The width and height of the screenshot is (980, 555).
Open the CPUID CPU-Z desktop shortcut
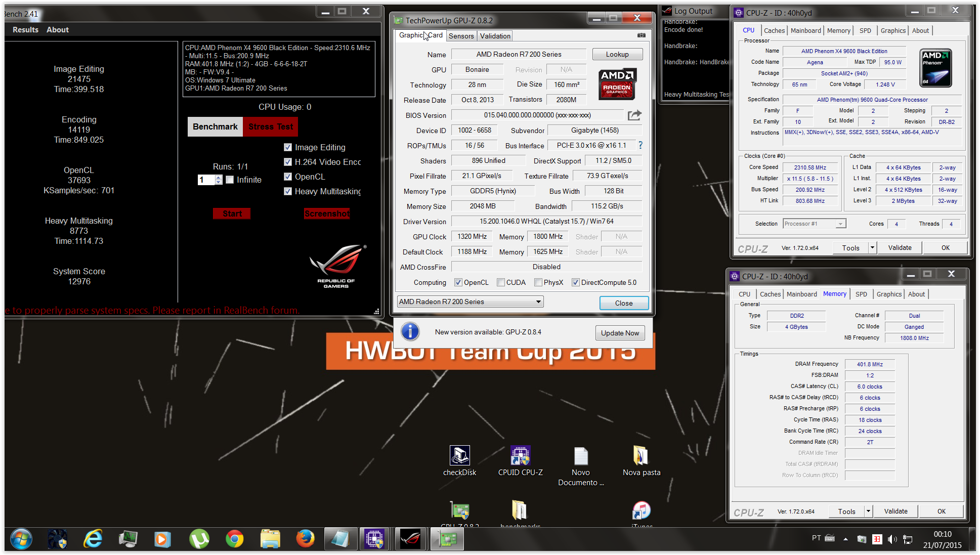520,461
